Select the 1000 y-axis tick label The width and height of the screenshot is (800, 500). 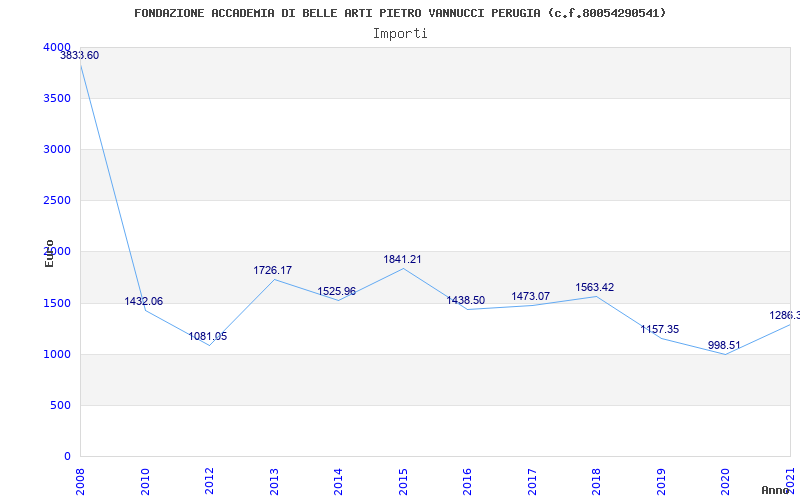[57, 354]
